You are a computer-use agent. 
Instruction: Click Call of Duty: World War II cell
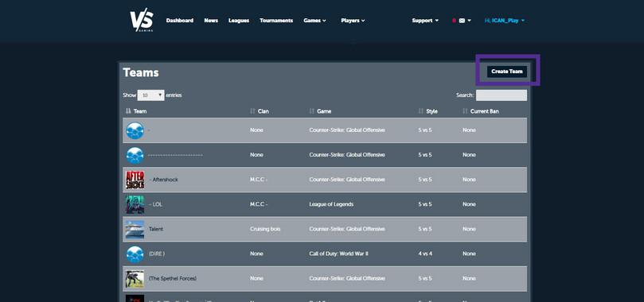pos(338,254)
